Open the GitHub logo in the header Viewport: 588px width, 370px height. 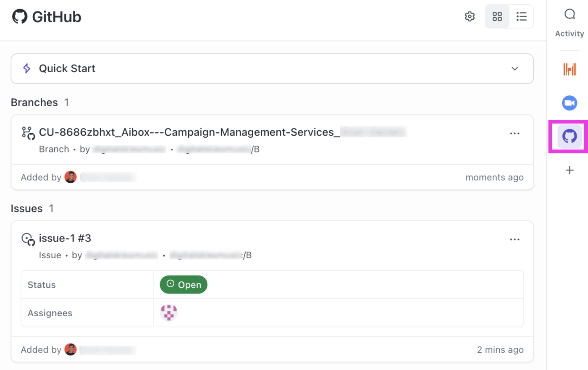point(19,16)
